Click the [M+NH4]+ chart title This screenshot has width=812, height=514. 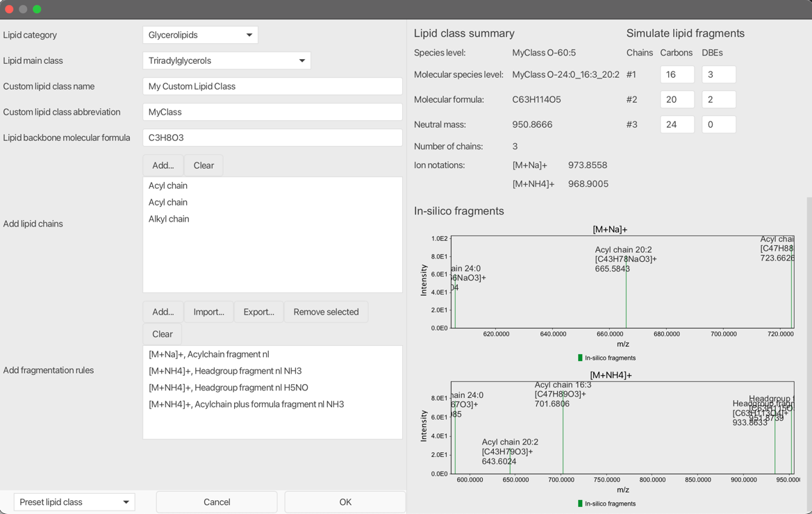(611, 375)
